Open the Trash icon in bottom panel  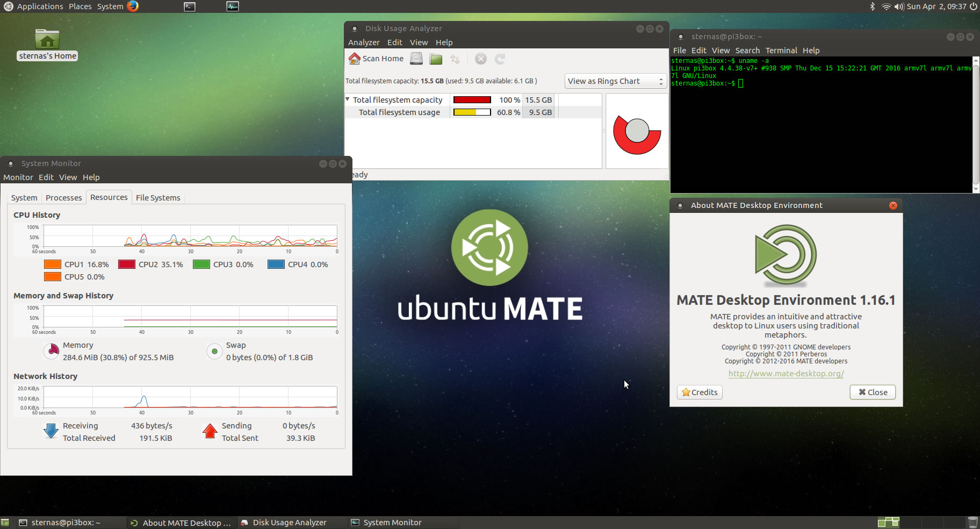point(972,522)
